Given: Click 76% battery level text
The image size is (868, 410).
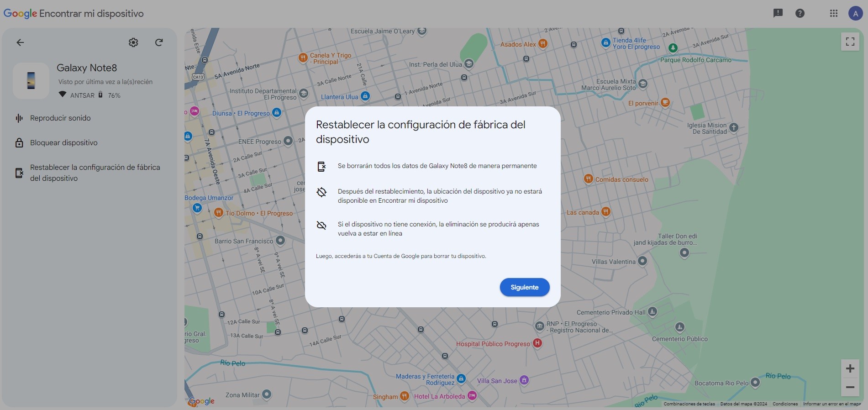Looking at the screenshot, I should coord(114,95).
